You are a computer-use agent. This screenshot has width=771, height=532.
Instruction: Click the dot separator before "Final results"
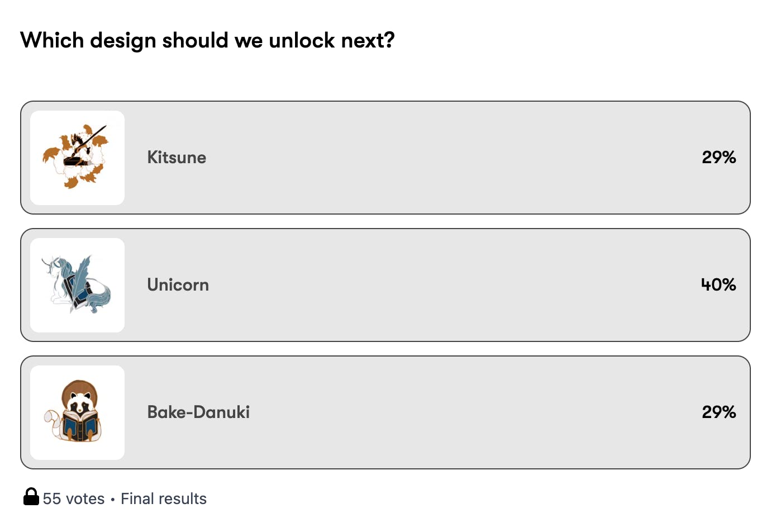point(113,499)
